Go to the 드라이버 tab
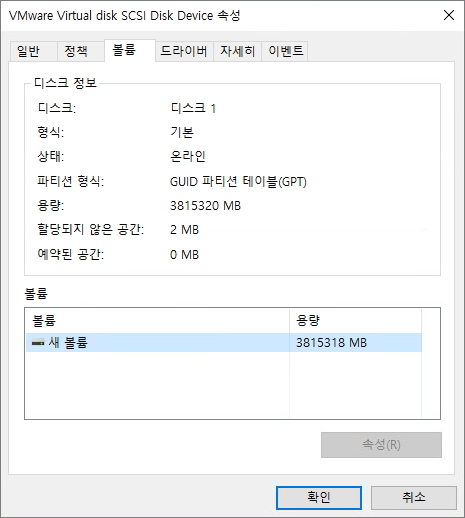The height and width of the screenshot is (518, 465). pyautogui.click(x=184, y=51)
